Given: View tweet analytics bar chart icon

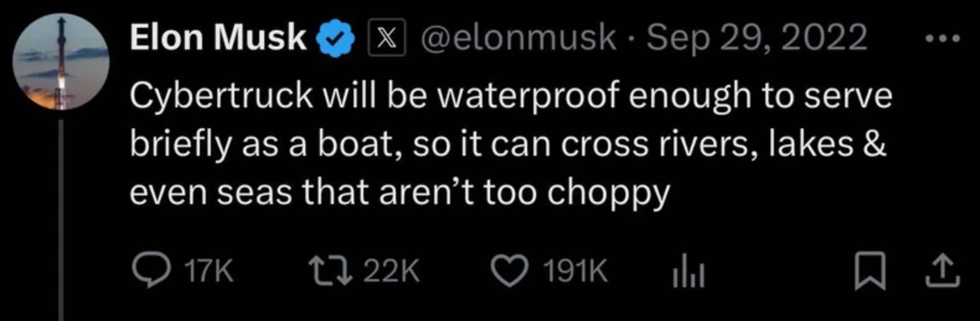Looking at the screenshot, I should pos(688,273).
